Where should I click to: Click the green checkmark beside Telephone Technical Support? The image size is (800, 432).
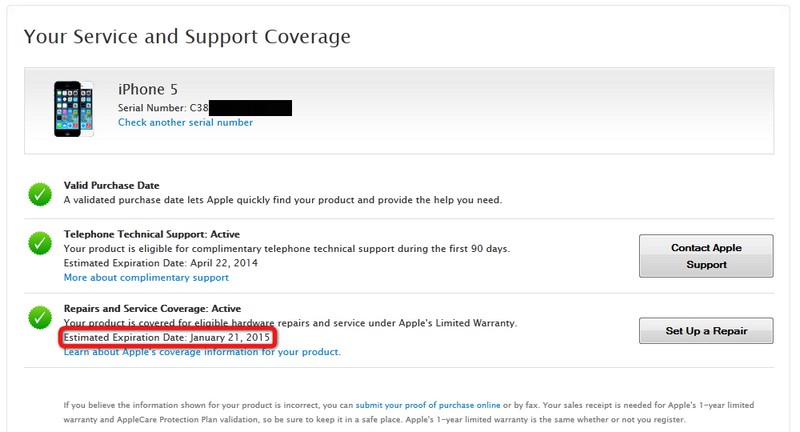(x=39, y=242)
